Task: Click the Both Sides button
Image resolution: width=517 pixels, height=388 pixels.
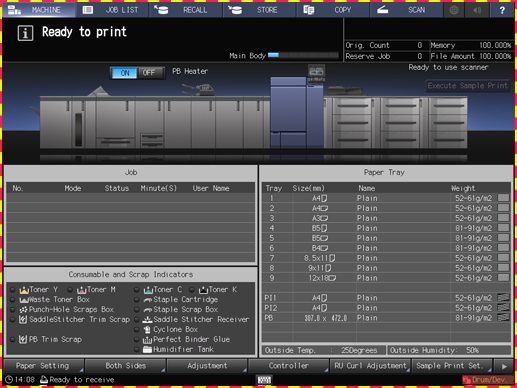Action: pos(125,366)
